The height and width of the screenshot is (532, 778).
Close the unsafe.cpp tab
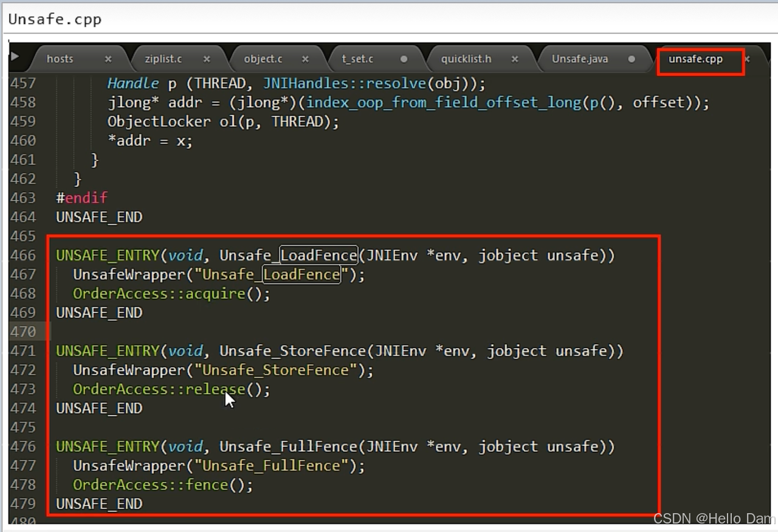click(747, 59)
